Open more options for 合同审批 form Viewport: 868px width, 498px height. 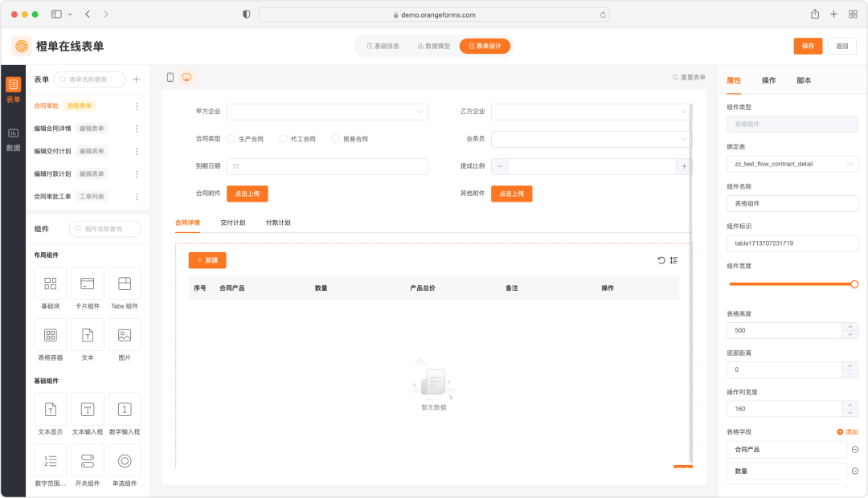coord(137,106)
